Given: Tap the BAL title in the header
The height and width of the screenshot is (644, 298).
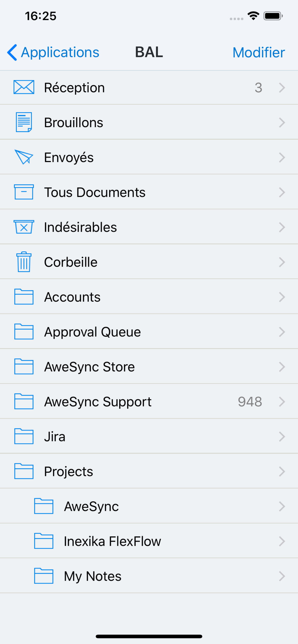Looking at the screenshot, I should pyautogui.click(x=149, y=52).
